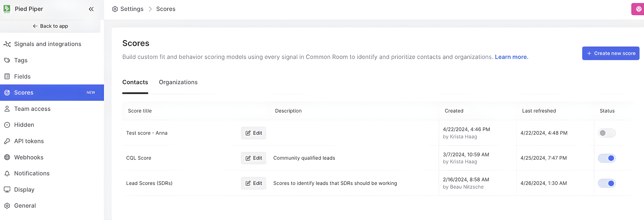Disable the CQL Score status toggle

(606, 158)
